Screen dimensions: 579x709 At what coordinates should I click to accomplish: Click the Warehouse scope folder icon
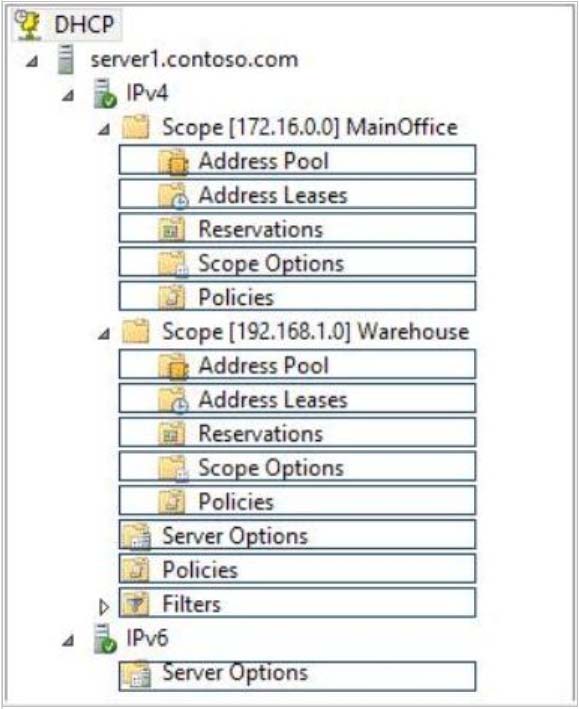[x=136, y=331]
